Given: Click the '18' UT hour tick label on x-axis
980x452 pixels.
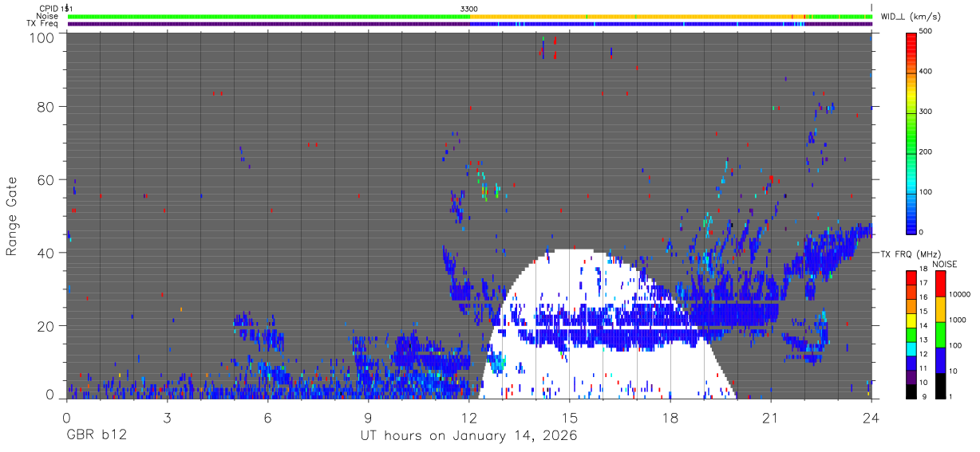Looking at the screenshot, I should coord(670,417).
